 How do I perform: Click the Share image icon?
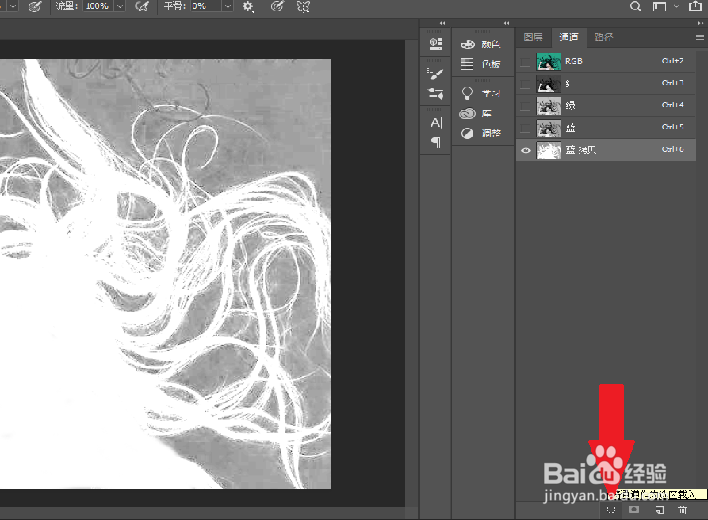[x=695, y=6]
